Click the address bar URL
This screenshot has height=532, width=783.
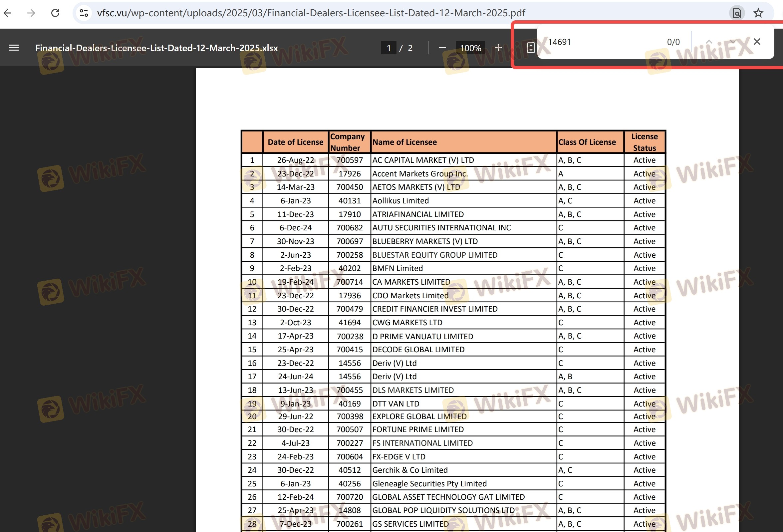pos(311,13)
